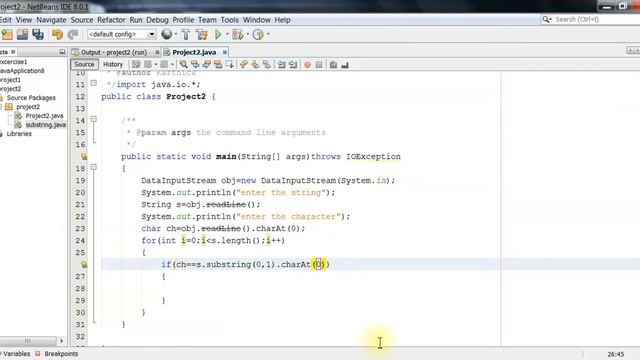Click the New Project toolbar icon
Image resolution: width=640 pixels, height=360 pixels.
pos(7,35)
